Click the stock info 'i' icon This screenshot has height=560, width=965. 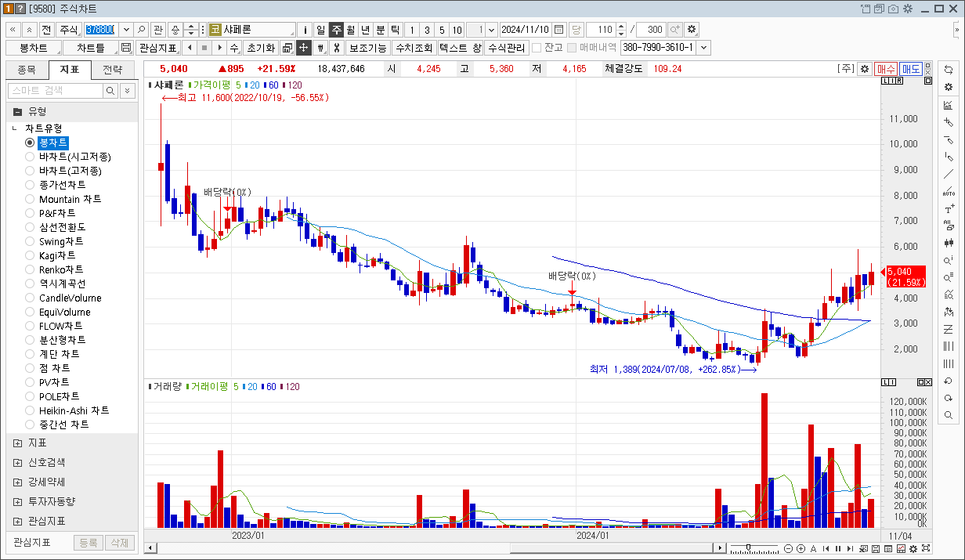pos(305,30)
